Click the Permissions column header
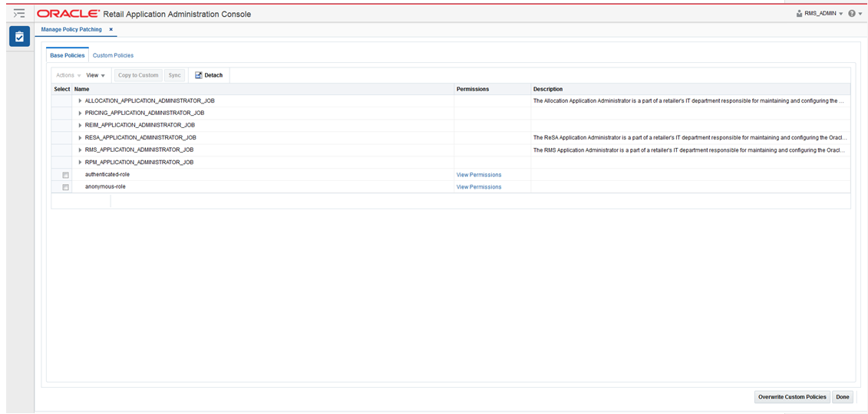 point(493,89)
